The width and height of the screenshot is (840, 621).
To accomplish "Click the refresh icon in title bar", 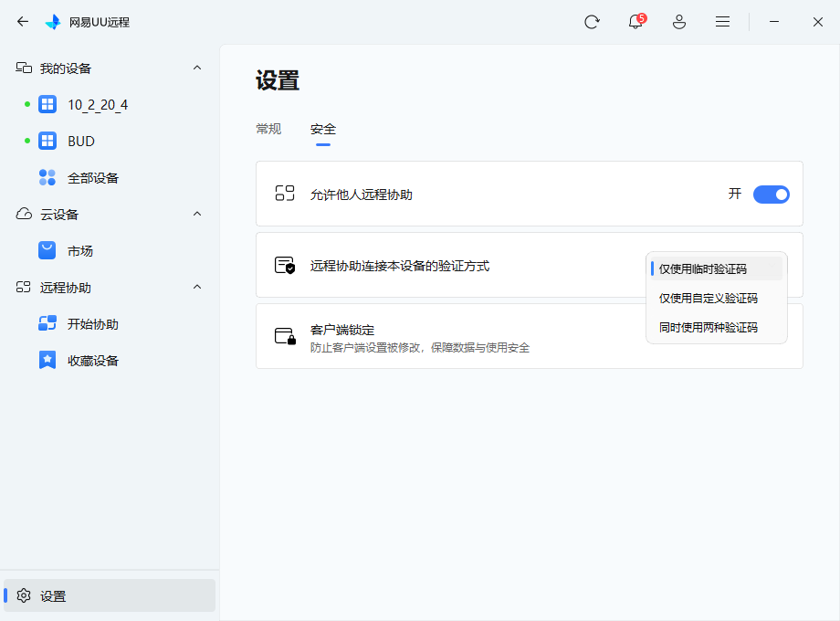I will pyautogui.click(x=592, y=22).
